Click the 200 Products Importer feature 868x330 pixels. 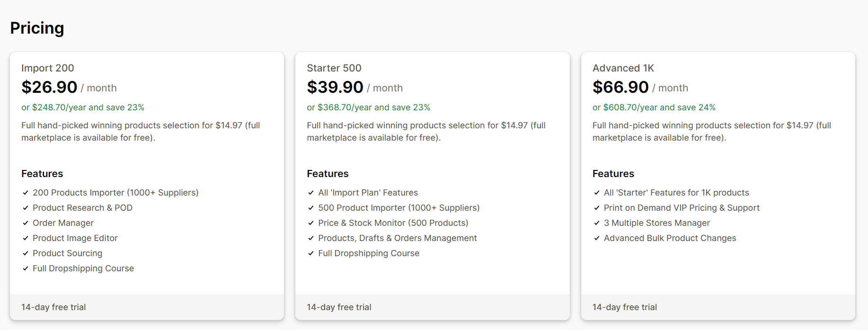(115, 193)
